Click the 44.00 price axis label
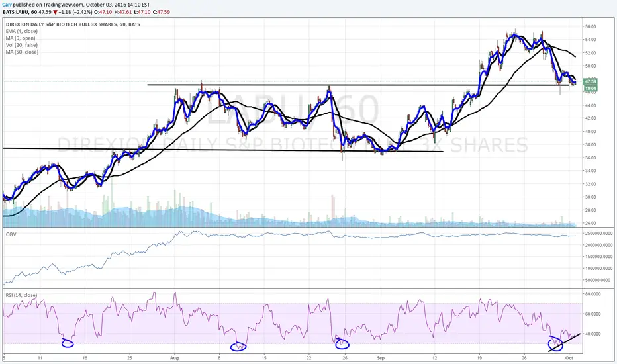This screenshot has width=617, height=364. pos(591,105)
